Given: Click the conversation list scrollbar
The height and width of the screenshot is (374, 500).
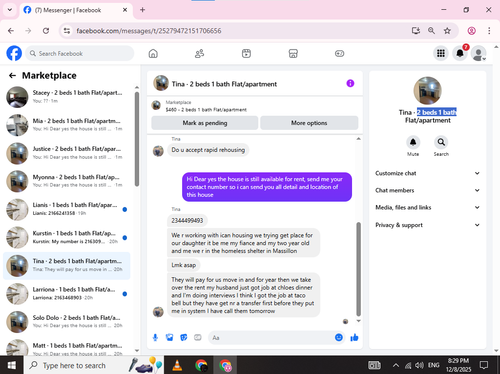Looking at the screenshot, I should (x=137, y=139).
